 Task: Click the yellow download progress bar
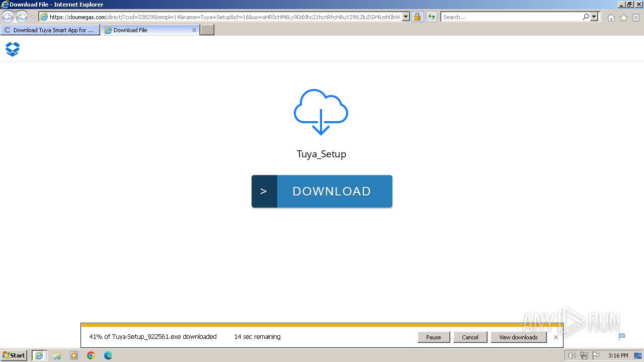pos(321,325)
